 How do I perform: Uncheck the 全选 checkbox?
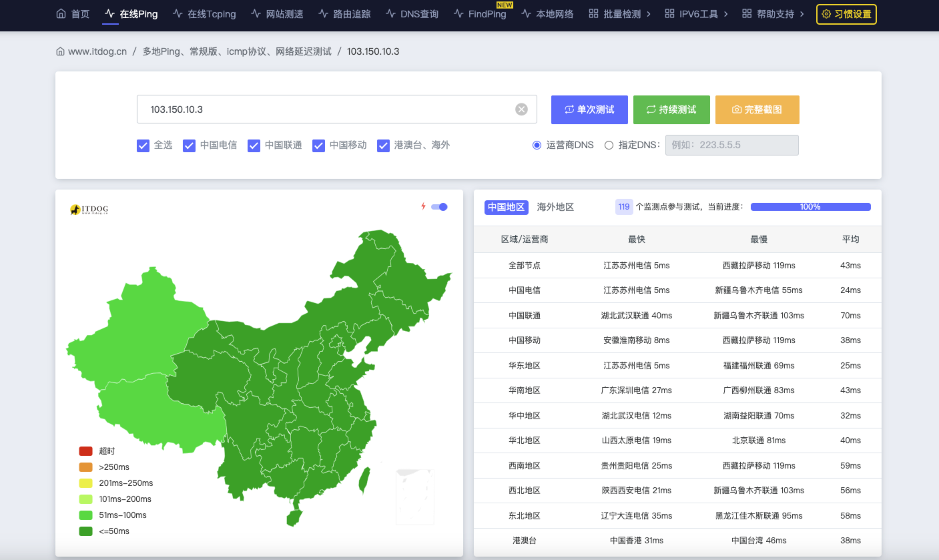click(x=143, y=146)
